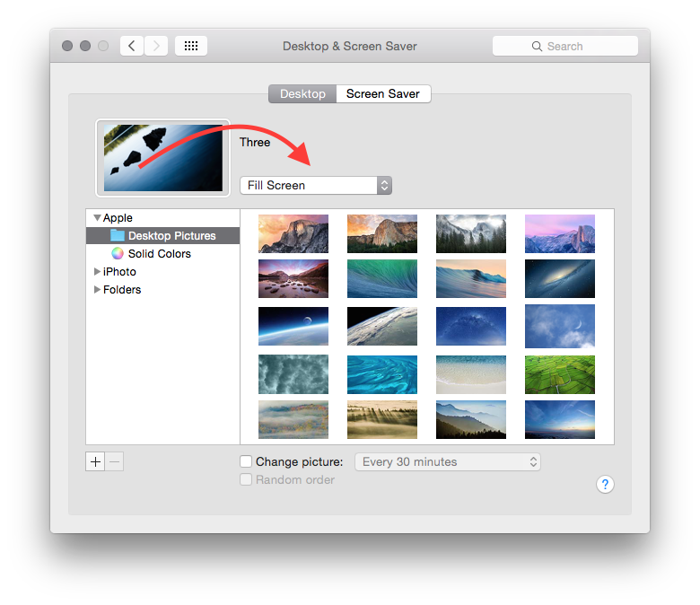Choose the blue breaking wave wallpaper
Viewport: 700px width, 605px height.
point(471,278)
